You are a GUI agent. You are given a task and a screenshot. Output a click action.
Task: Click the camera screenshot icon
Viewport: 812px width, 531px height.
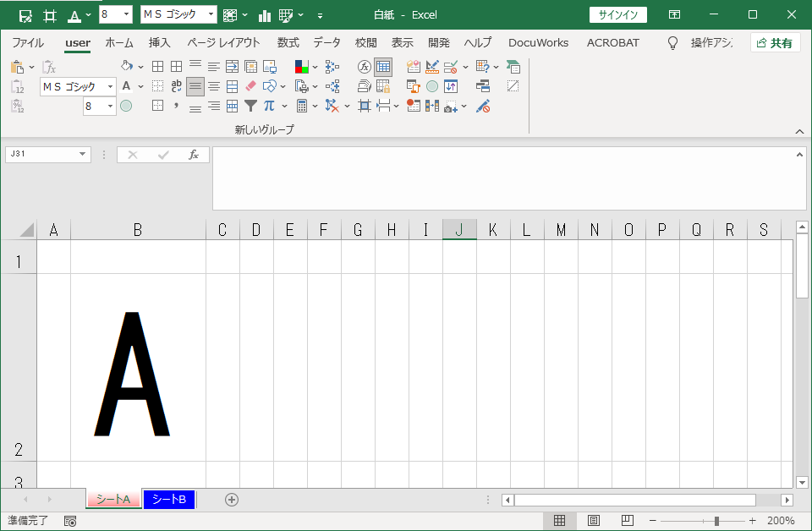[451, 106]
